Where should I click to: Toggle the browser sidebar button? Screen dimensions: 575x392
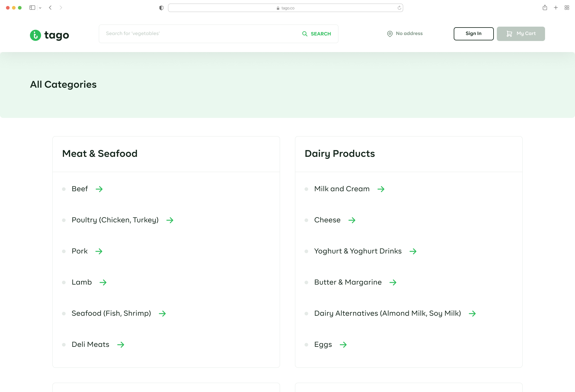point(32,8)
